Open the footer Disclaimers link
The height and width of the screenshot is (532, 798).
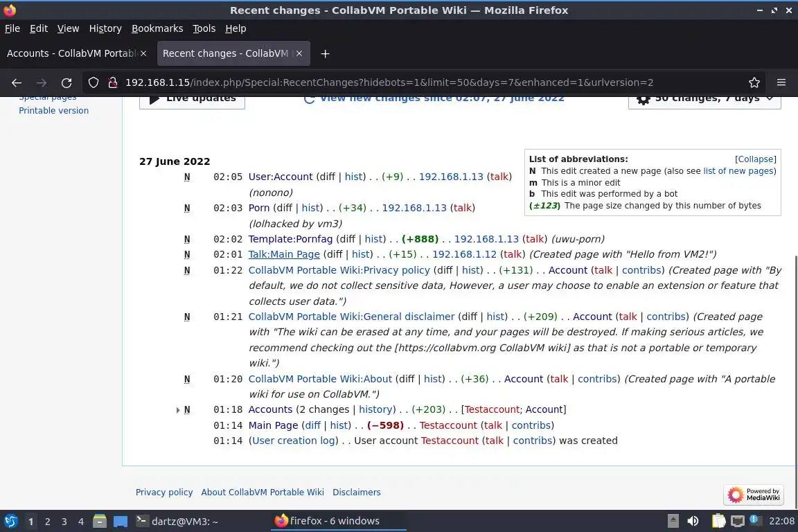[x=356, y=493]
